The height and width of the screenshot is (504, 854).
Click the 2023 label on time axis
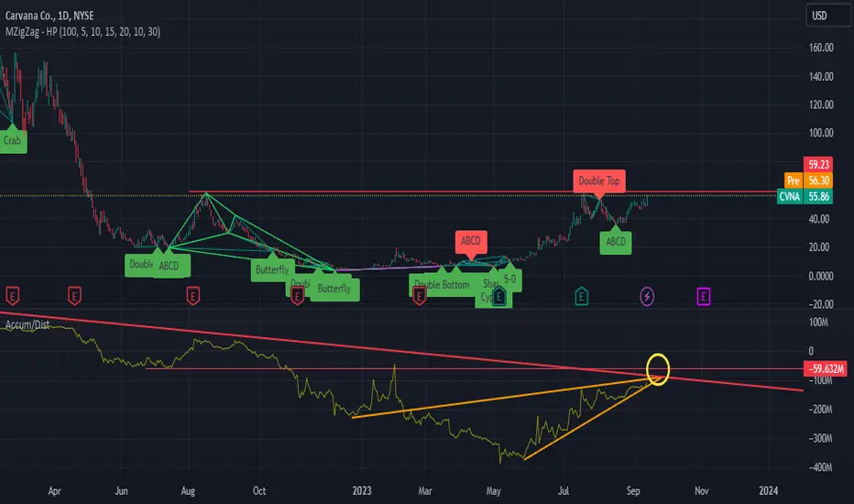[362, 491]
